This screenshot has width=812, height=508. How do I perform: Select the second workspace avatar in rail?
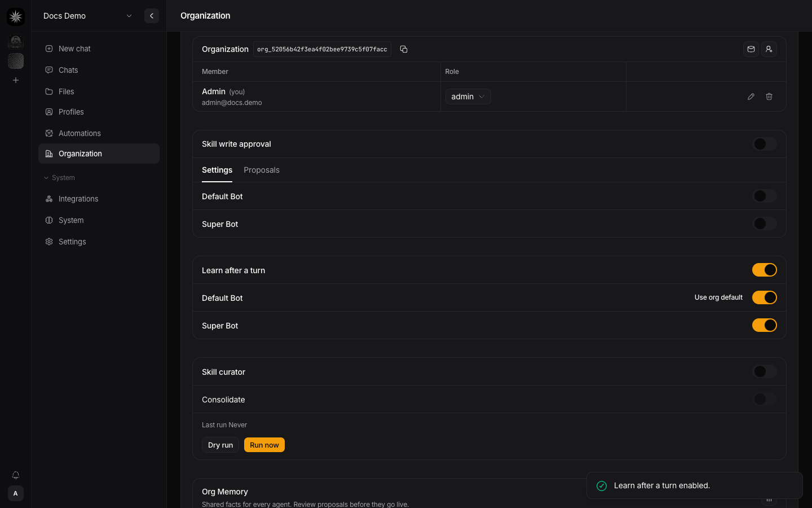16,61
